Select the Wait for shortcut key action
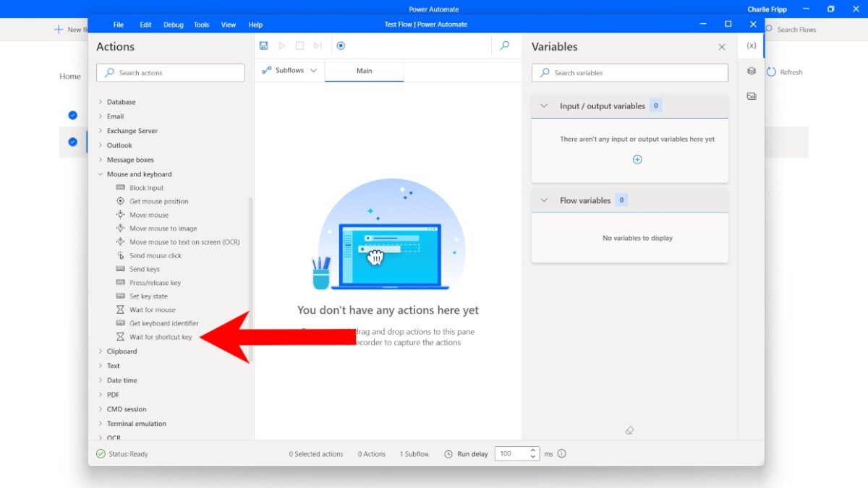The image size is (868, 488). [x=160, y=336]
